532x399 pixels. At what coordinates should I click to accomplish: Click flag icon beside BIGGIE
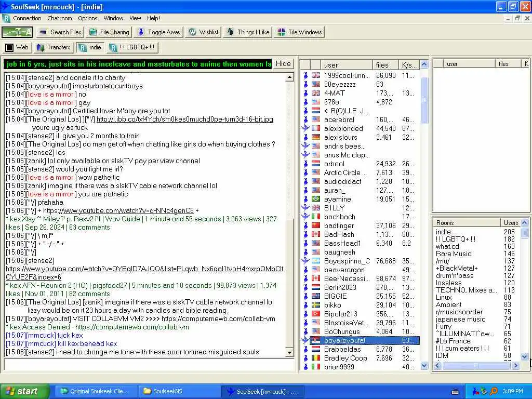[x=316, y=296]
